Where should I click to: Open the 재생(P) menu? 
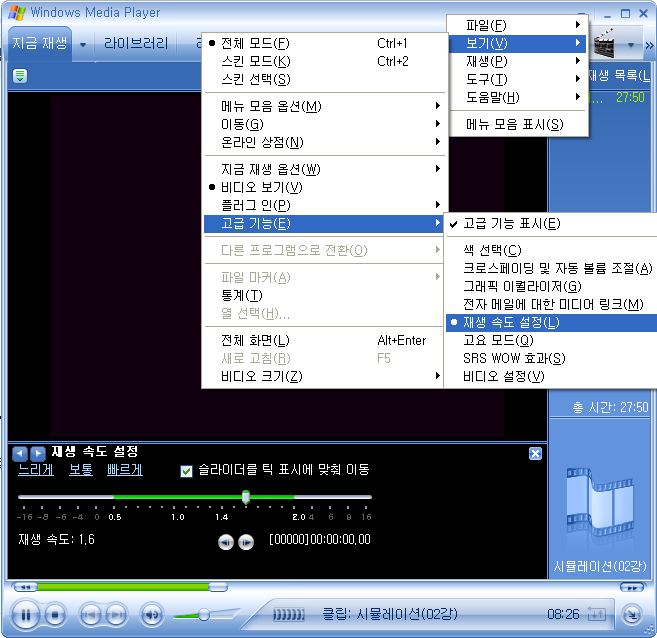pyautogui.click(x=519, y=62)
